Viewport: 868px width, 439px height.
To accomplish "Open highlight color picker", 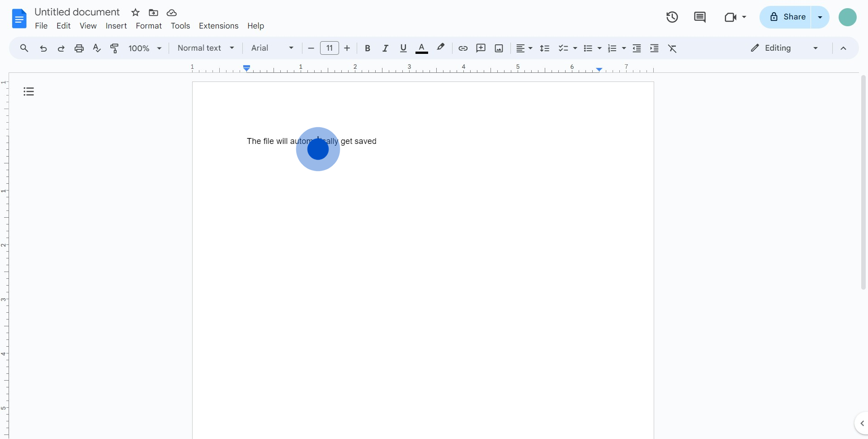I will 440,48.
